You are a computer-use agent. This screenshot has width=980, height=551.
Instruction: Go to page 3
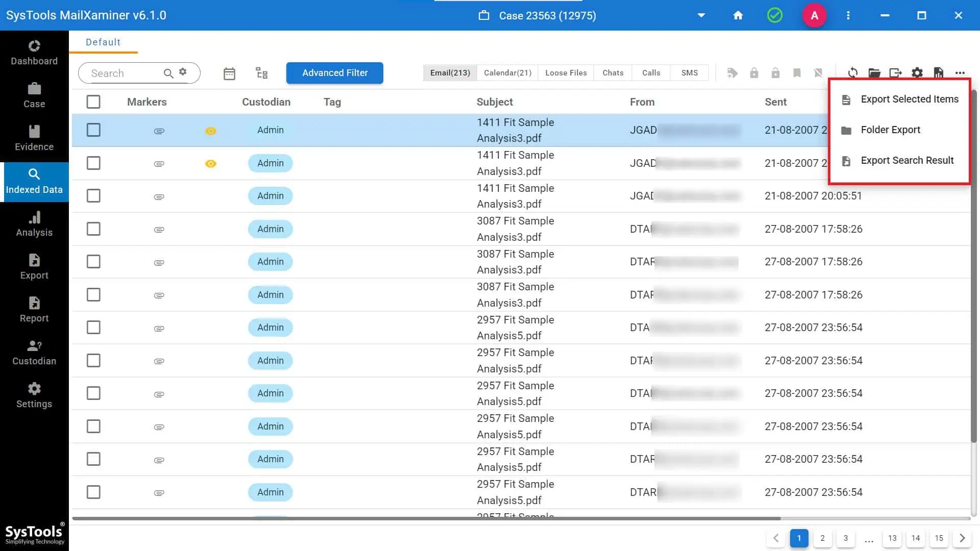[x=846, y=538]
